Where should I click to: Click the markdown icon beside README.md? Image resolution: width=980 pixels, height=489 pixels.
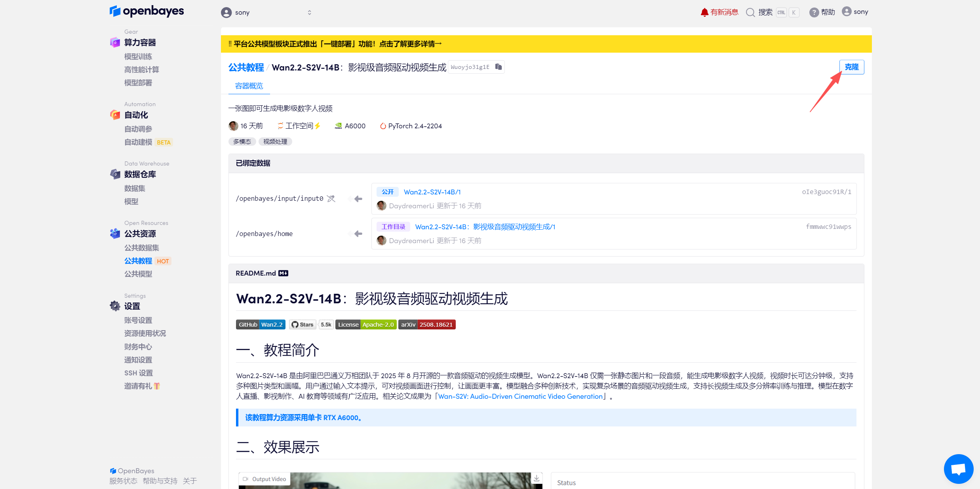pyautogui.click(x=283, y=273)
